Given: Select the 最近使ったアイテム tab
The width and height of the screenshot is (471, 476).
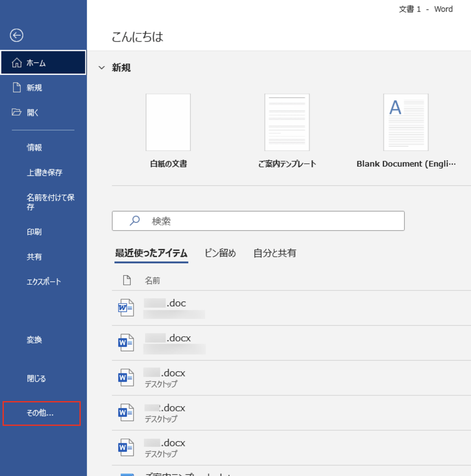Looking at the screenshot, I should [151, 253].
